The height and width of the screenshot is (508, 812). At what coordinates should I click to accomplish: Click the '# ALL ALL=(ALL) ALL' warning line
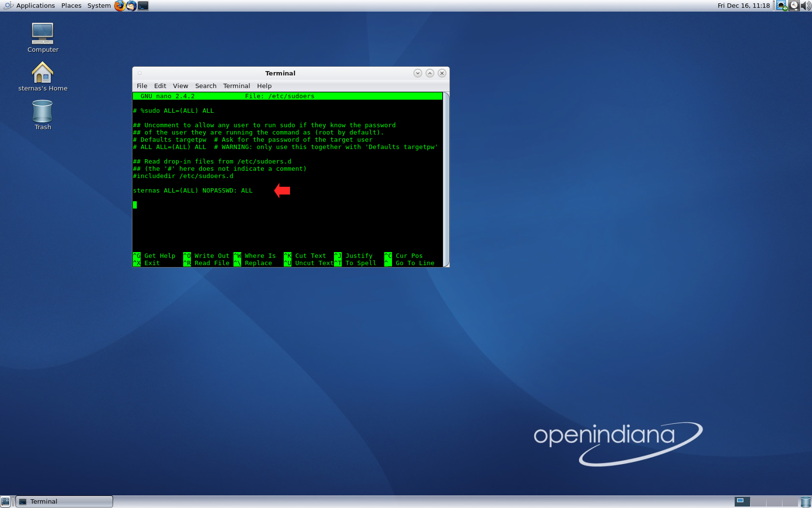pos(286,147)
